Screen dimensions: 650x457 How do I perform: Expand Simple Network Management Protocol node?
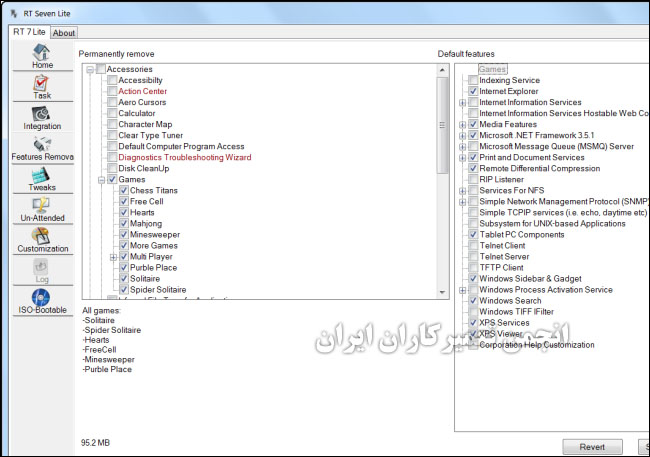pyautogui.click(x=463, y=202)
